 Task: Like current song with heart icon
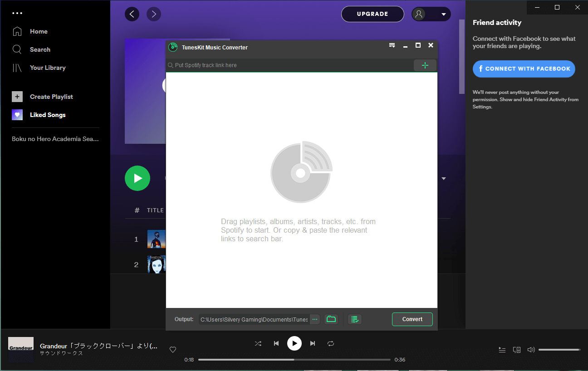click(173, 350)
